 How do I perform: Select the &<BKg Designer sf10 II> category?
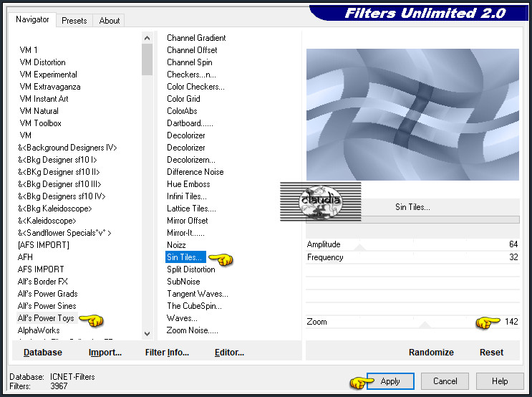click(59, 172)
